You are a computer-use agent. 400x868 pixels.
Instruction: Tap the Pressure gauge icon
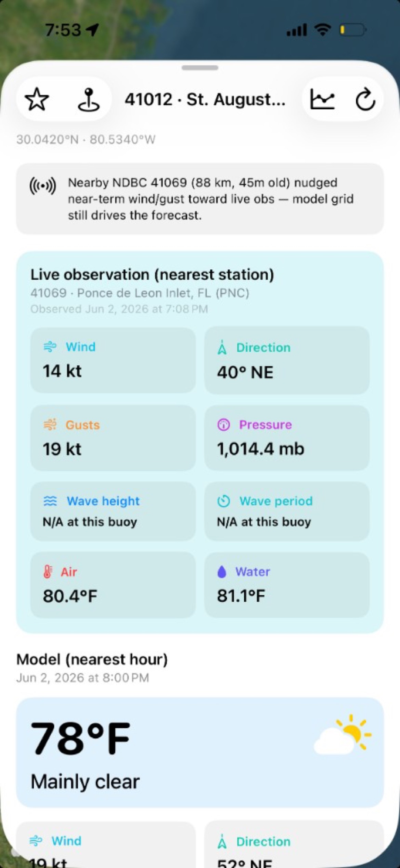pos(224,425)
